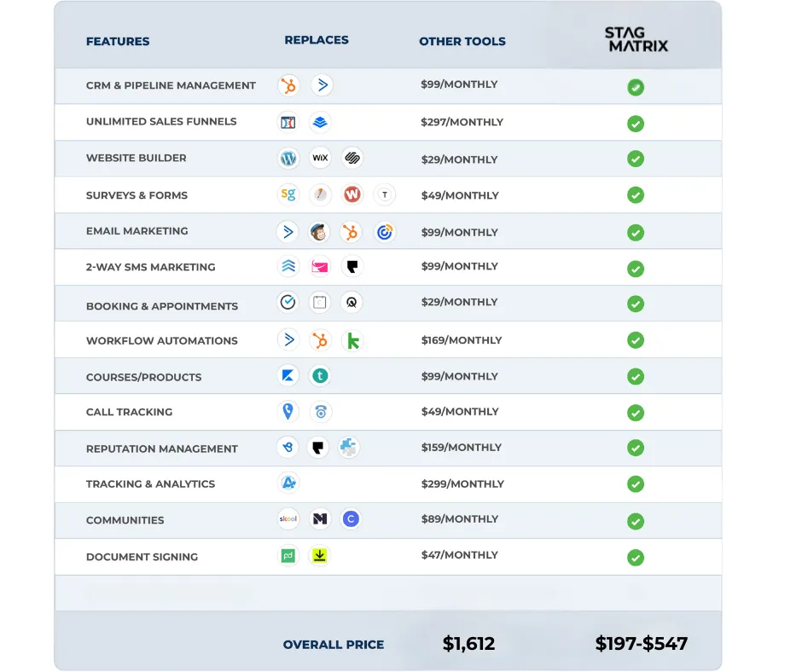Click the OTHER TOOLS column header
This screenshot has height=672, width=802.
pyautogui.click(x=462, y=42)
